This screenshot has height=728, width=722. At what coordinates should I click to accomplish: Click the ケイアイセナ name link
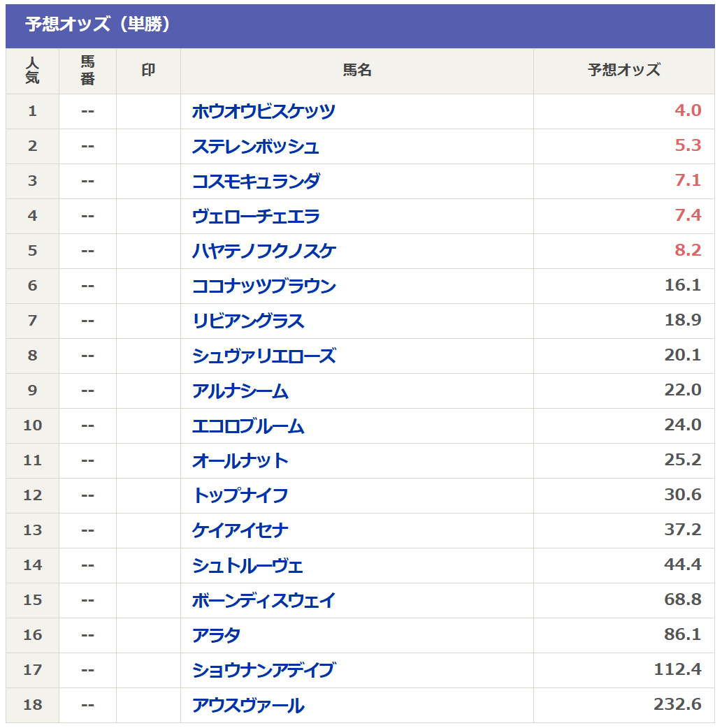click(x=240, y=531)
